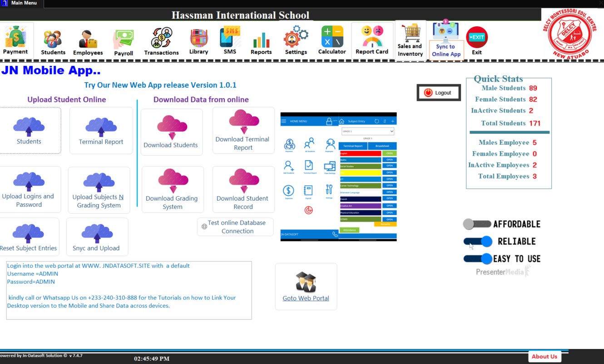Click Download Students cloud button
Viewport: 604px width, 364px height.
point(171,132)
